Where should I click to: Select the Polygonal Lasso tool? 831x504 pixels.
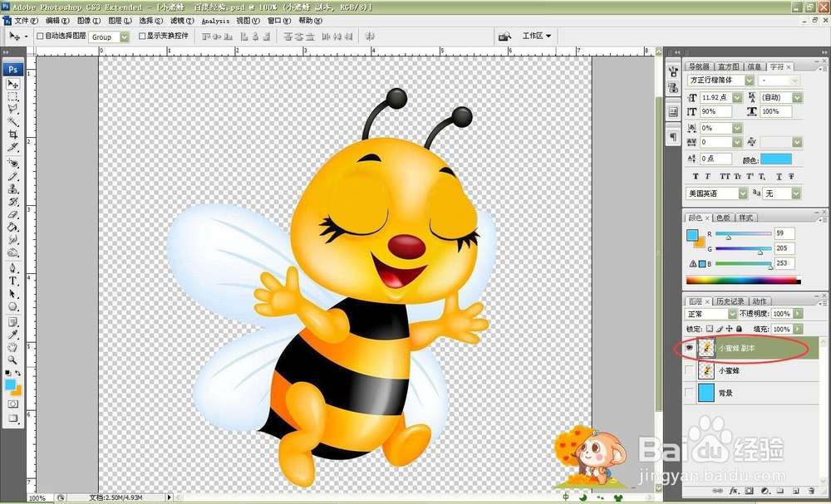pyautogui.click(x=12, y=110)
